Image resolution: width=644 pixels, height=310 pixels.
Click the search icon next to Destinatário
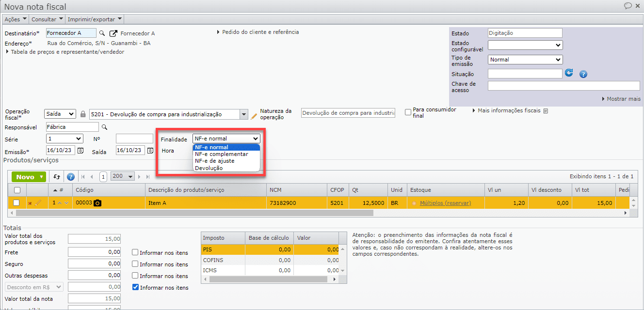pyautogui.click(x=102, y=33)
